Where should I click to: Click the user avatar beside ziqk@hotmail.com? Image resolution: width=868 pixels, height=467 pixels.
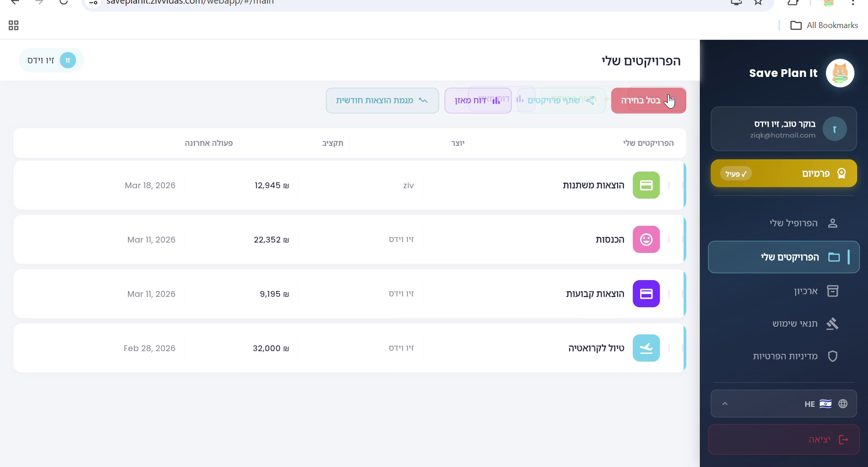pyautogui.click(x=834, y=129)
